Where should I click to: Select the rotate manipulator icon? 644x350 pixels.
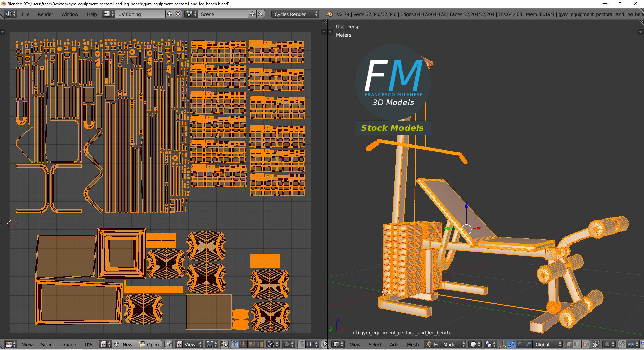coord(520,344)
